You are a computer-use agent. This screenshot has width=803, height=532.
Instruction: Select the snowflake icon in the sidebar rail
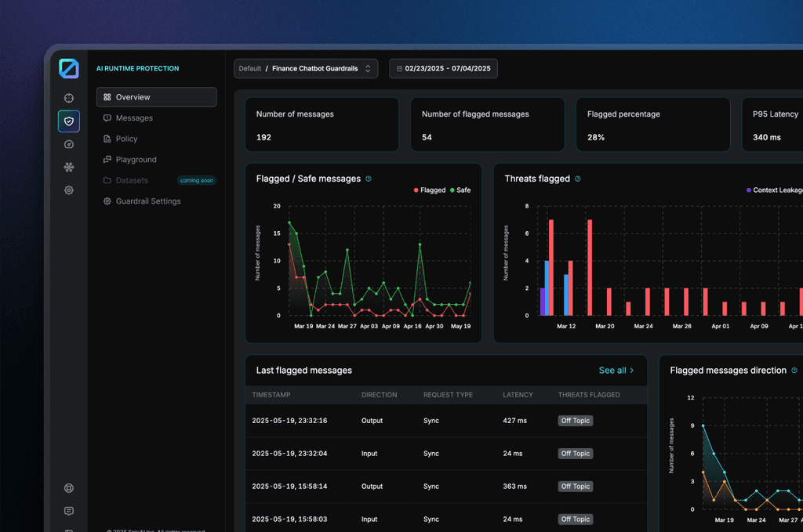pos(68,167)
